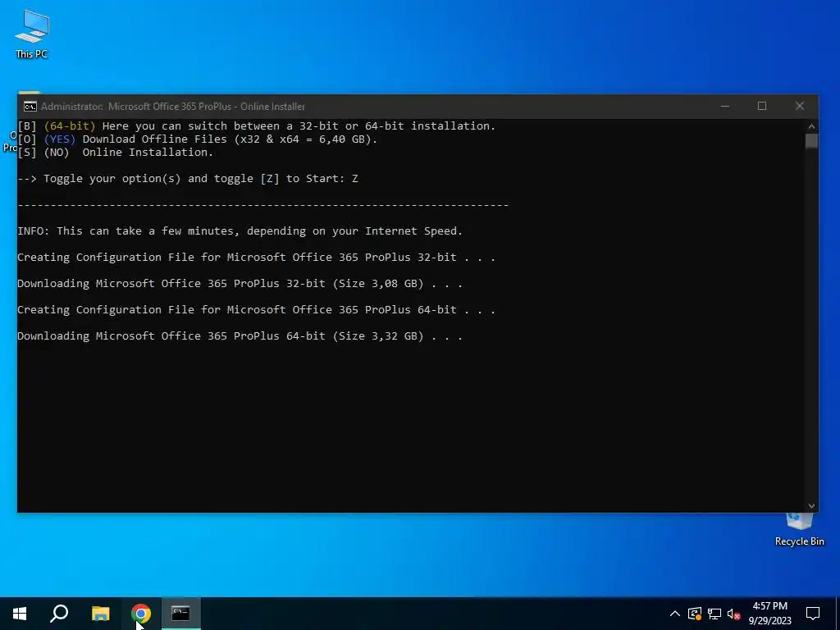Screen dimensions: 840x630
Task: Open the Windows Security tray icon
Action: (695, 614)
